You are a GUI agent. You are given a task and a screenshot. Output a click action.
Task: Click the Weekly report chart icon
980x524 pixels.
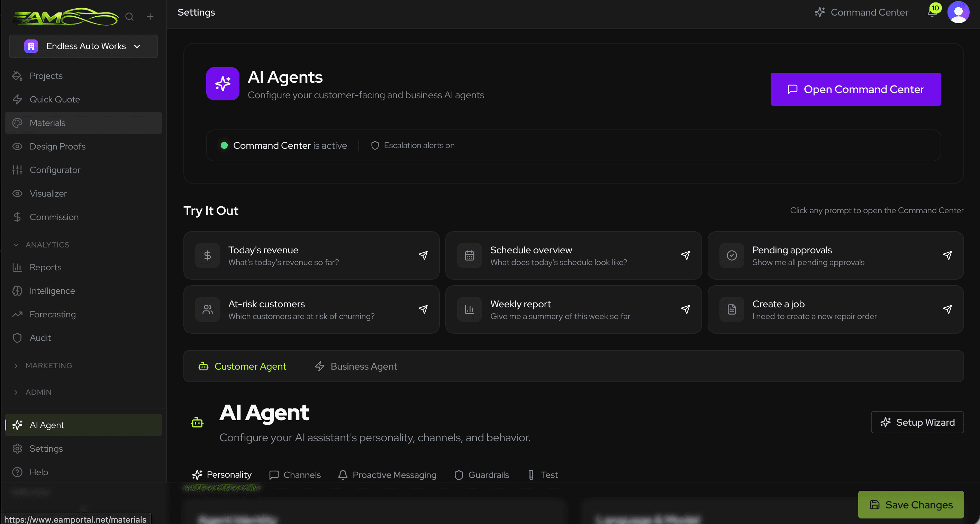coord(470,310)
